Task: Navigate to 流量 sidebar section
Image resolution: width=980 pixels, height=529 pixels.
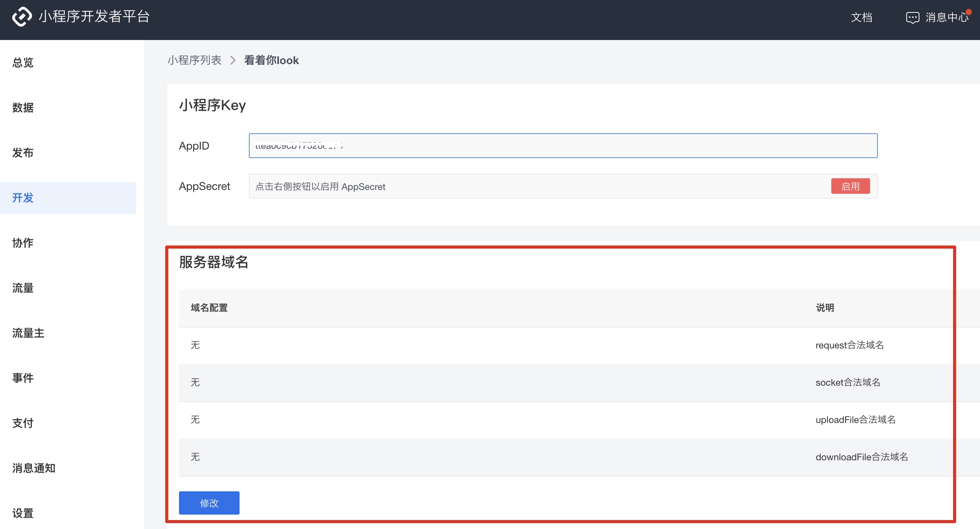Action: (x=23, y=288)
